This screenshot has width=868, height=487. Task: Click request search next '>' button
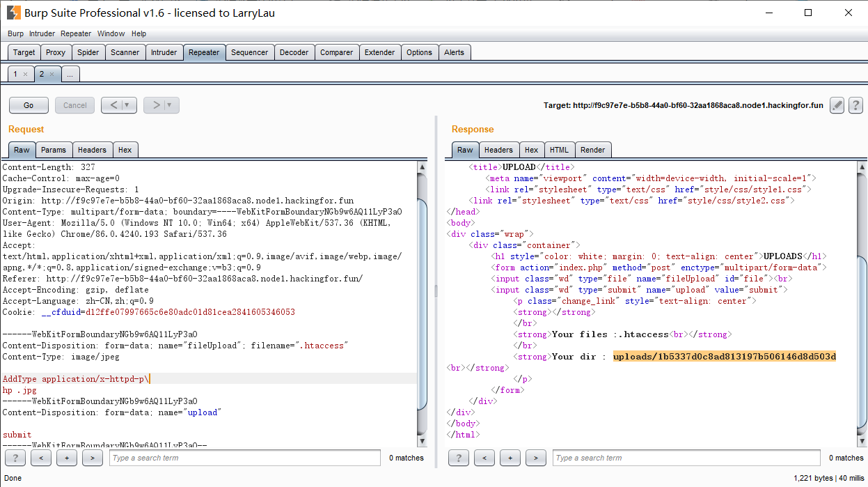coord(93,458)
